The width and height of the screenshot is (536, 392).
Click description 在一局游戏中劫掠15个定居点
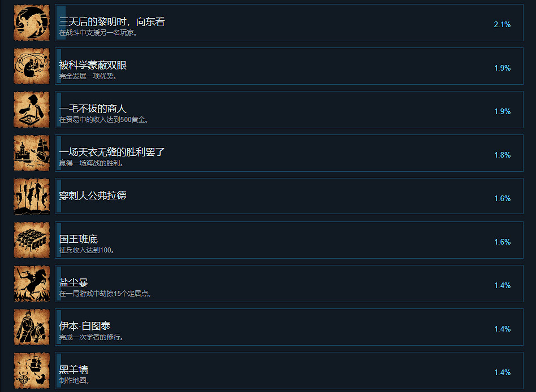(105, 293)
